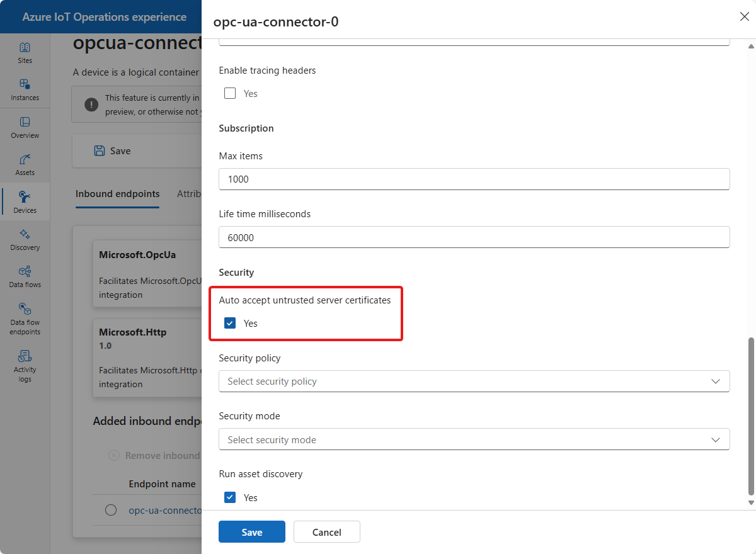756x554 pixels.
Task: Switch to the Inbound endpoints tab
Action: [117, 193]
